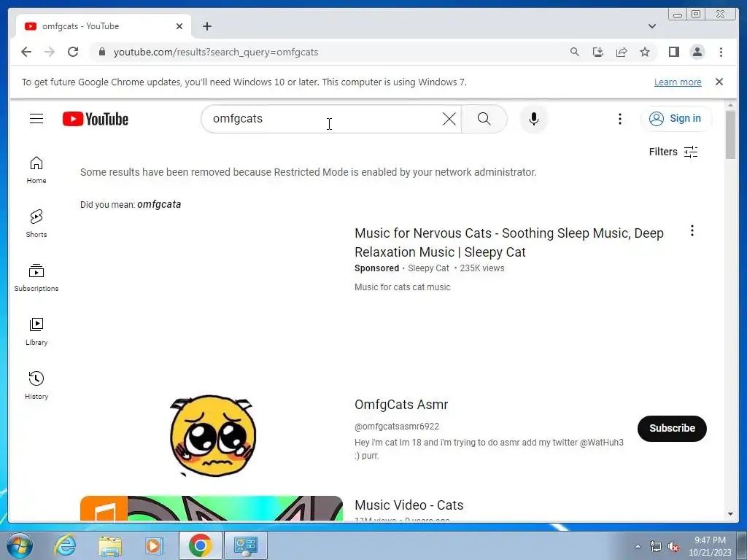The image size is (747, 560).
Task: Share this page icon
Action: point(622,52)
